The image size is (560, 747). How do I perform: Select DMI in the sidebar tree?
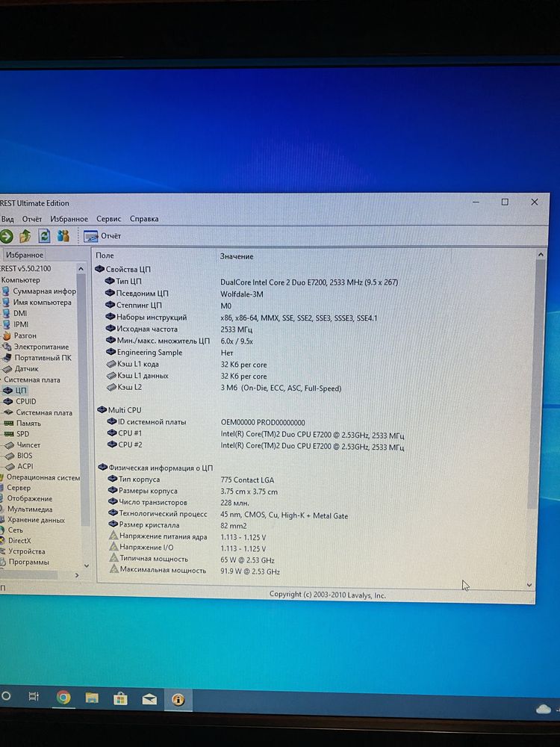coord(15,314)
